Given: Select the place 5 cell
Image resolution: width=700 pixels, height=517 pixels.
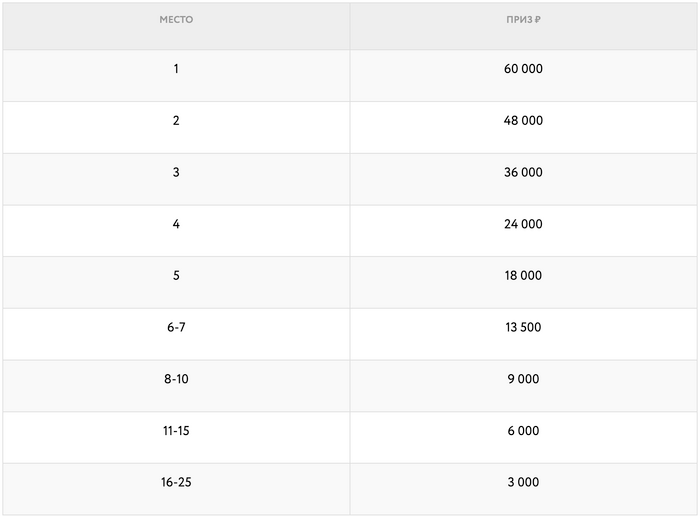Looking at the screenshot, I should click(x=176, y=276).
